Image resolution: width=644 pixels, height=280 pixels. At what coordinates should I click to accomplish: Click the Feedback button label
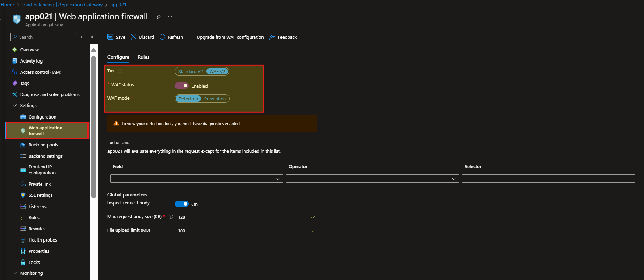[287, 37]
